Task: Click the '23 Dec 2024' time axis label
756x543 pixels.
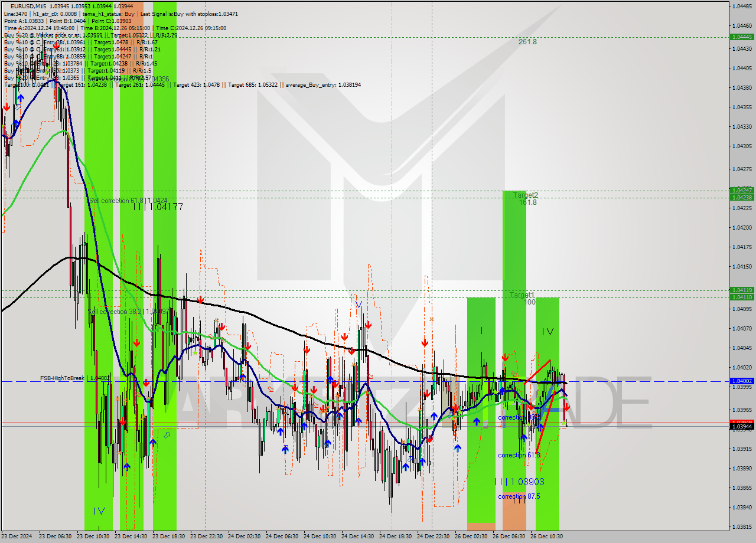Action: point(17,537)
